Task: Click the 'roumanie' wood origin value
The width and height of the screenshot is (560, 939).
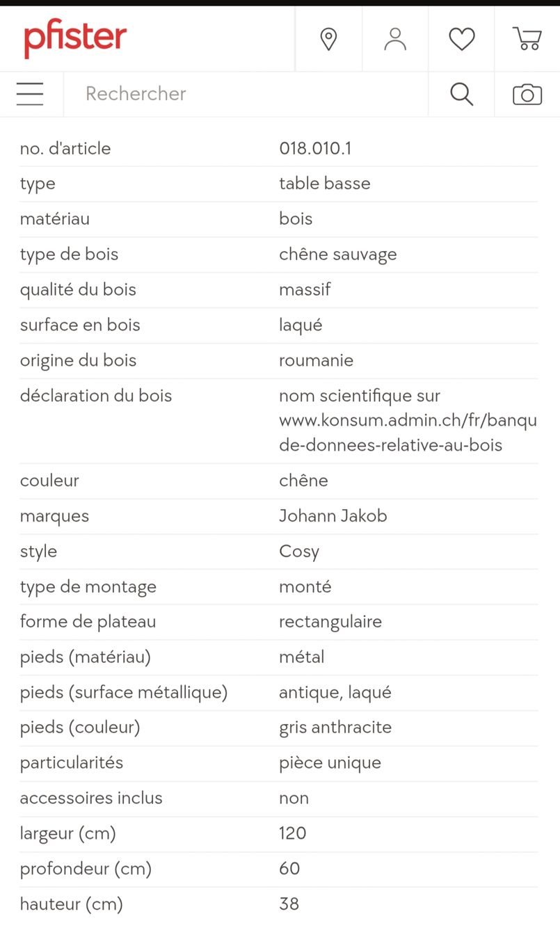Action: pyautogui.click(x=317, y=360)
